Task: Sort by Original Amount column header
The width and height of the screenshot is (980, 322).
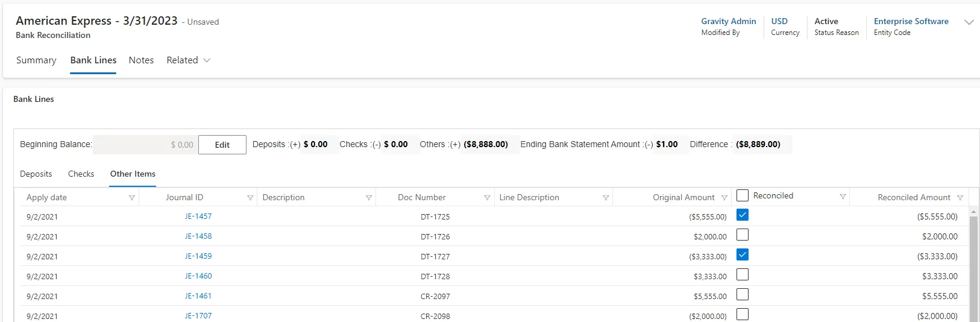Action: coord(683,197)
